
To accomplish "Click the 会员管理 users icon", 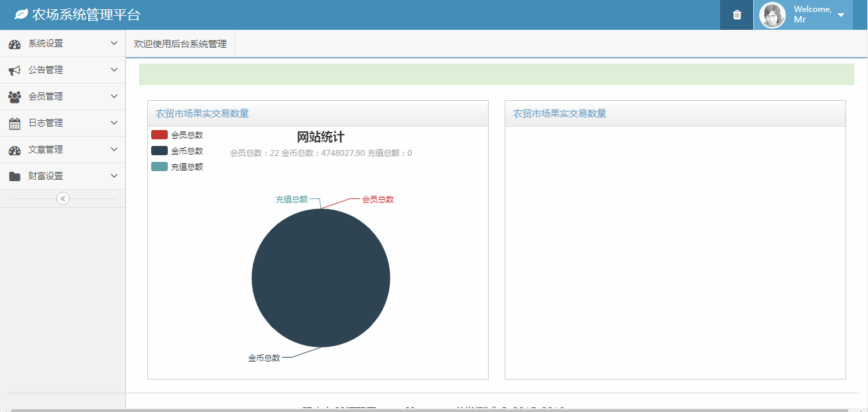I will click(x=15, y=97).
